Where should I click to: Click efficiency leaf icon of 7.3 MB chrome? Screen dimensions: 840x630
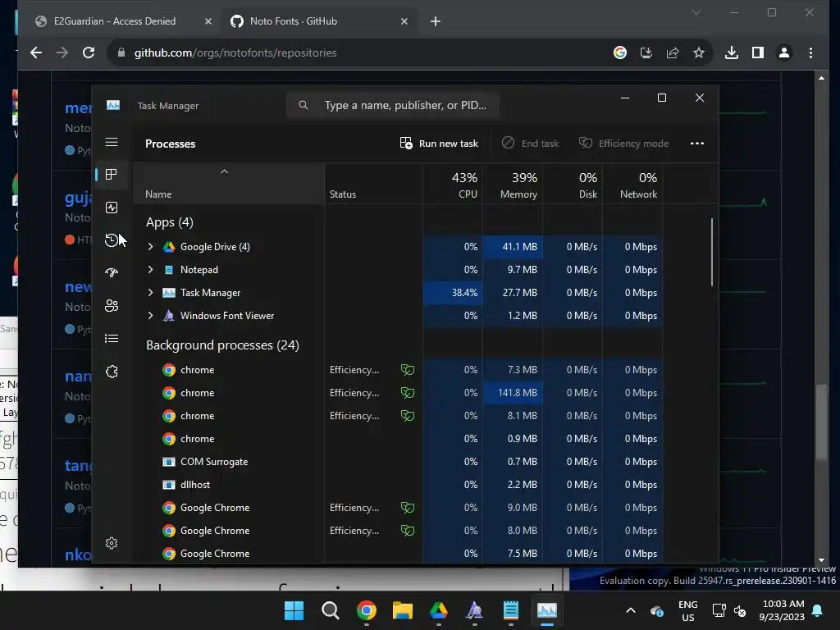tap(408, 370)
